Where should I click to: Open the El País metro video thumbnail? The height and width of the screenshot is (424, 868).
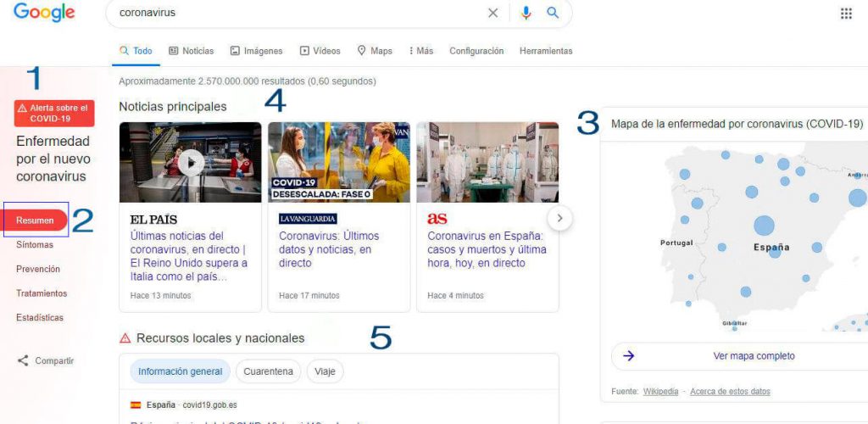tap(191, 162)
